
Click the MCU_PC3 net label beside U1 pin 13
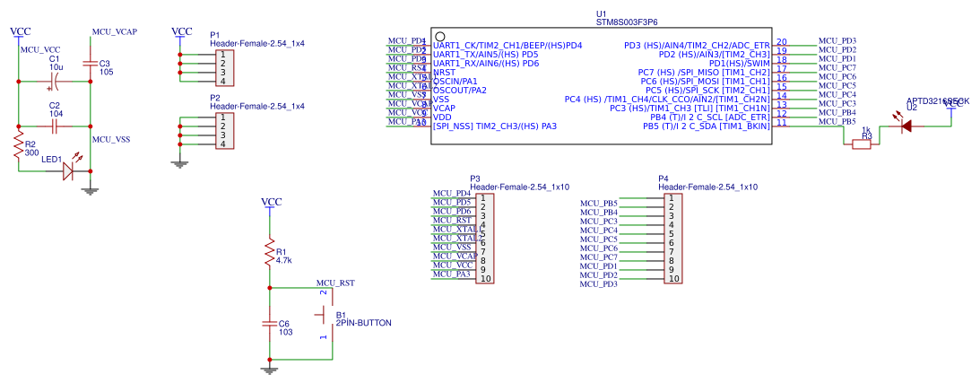click(x=837, y=103)
